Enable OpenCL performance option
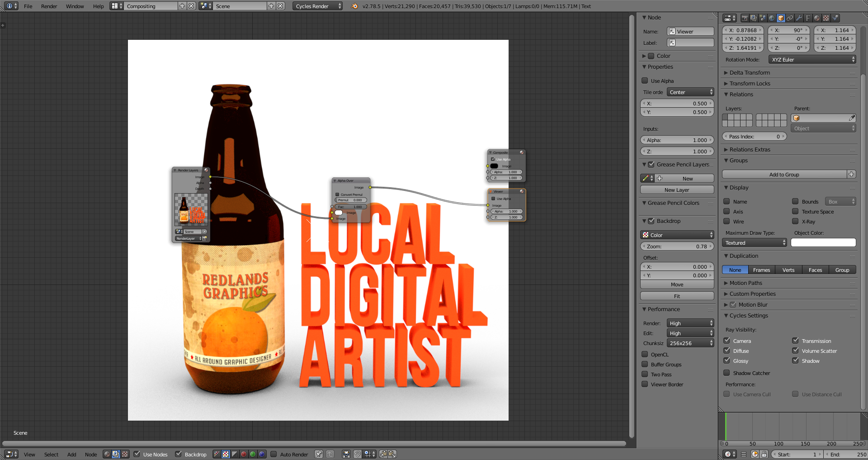Viewport: 868px width, 460px height. tap(645, 354)
